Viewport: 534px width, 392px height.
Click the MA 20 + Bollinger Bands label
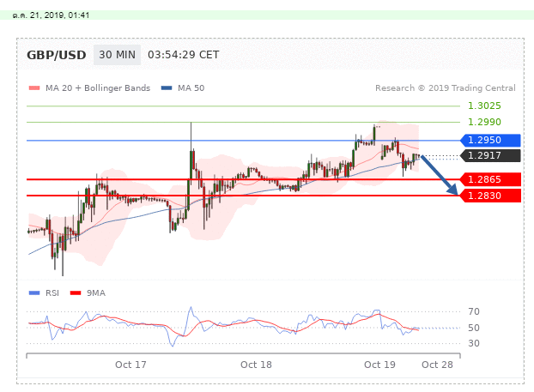(98, 88)
